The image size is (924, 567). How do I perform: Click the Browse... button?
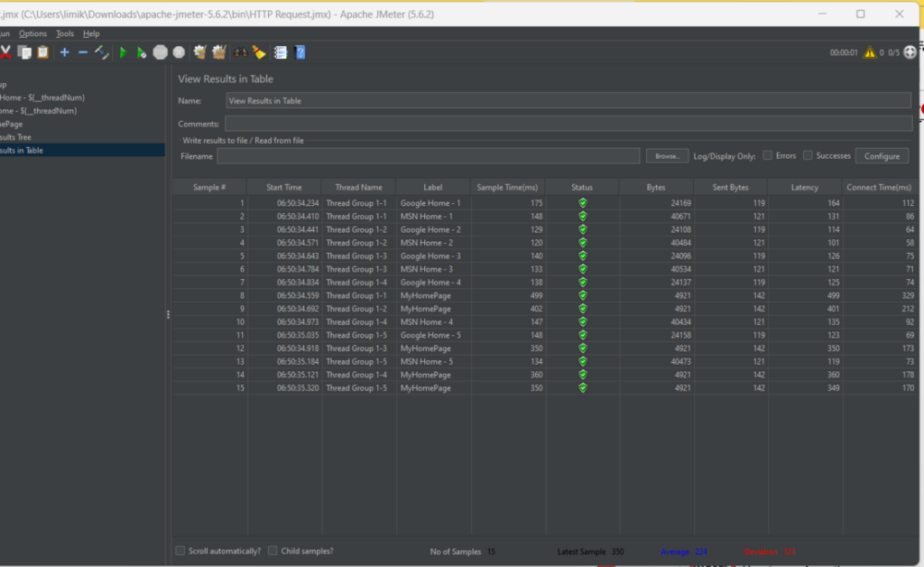click(x=667, y=156)
